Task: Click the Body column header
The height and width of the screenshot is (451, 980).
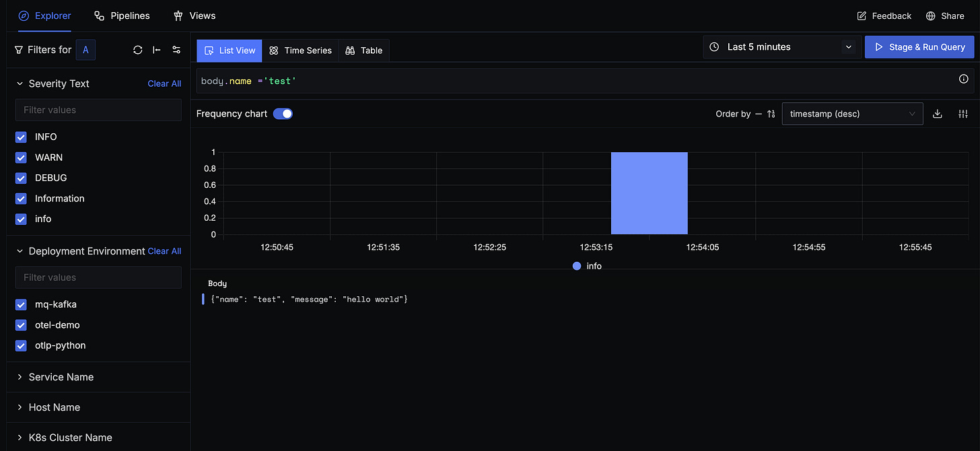Action: pyautogui.click(x=217, y=283)
